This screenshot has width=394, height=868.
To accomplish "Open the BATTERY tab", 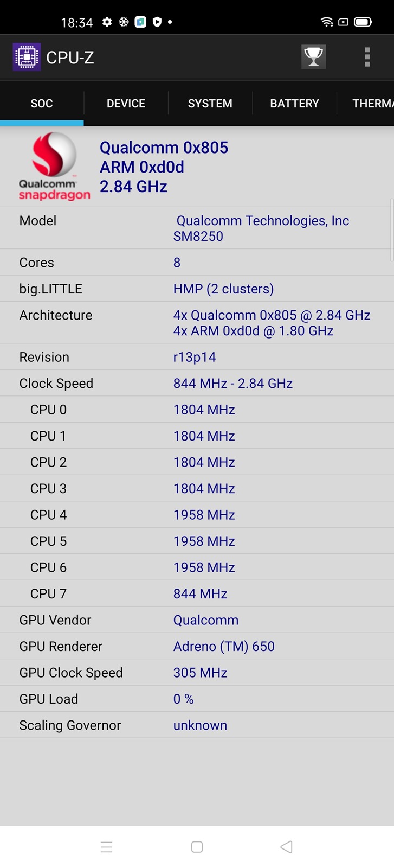I will tap(294, 104).
